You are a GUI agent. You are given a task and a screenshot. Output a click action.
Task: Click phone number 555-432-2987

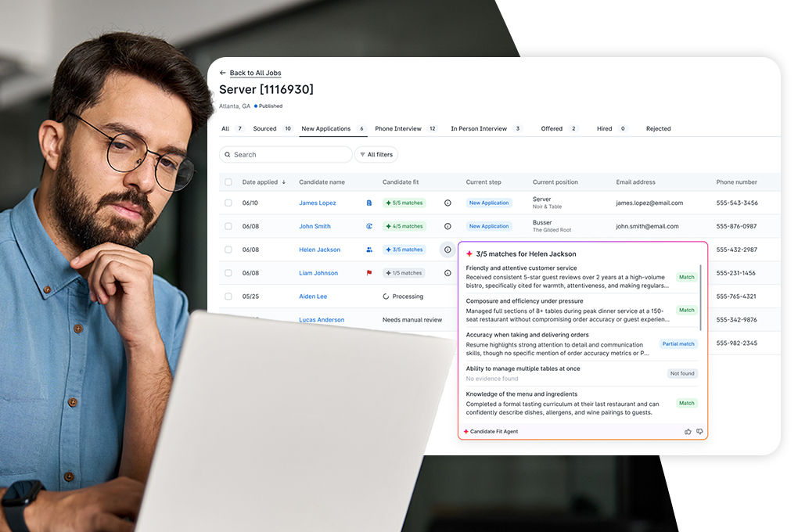[736, 250]
